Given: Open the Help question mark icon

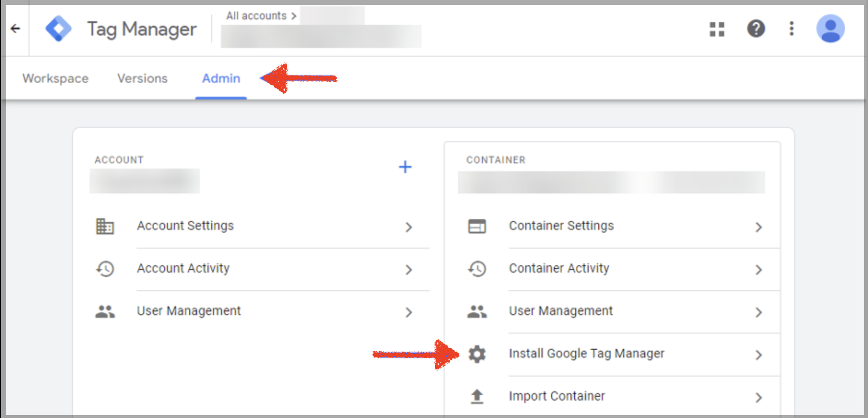Looking at the screenshot, I should tap(756, 28).
